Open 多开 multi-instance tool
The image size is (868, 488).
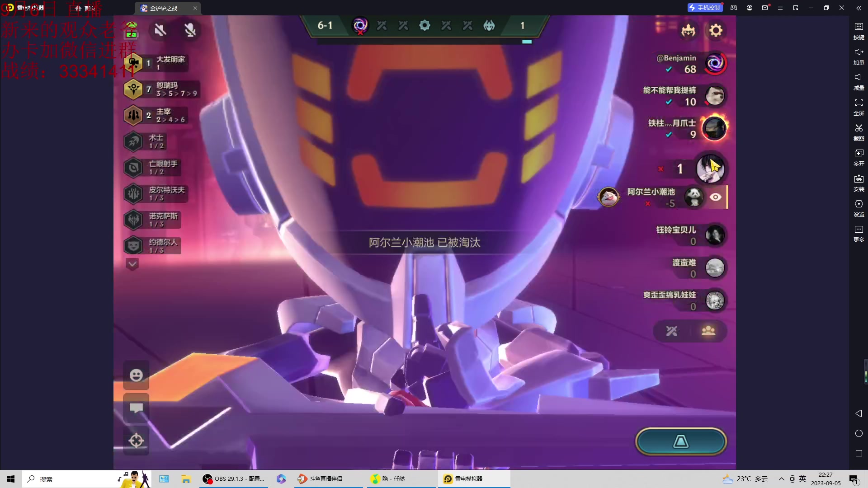pos(859,158)
